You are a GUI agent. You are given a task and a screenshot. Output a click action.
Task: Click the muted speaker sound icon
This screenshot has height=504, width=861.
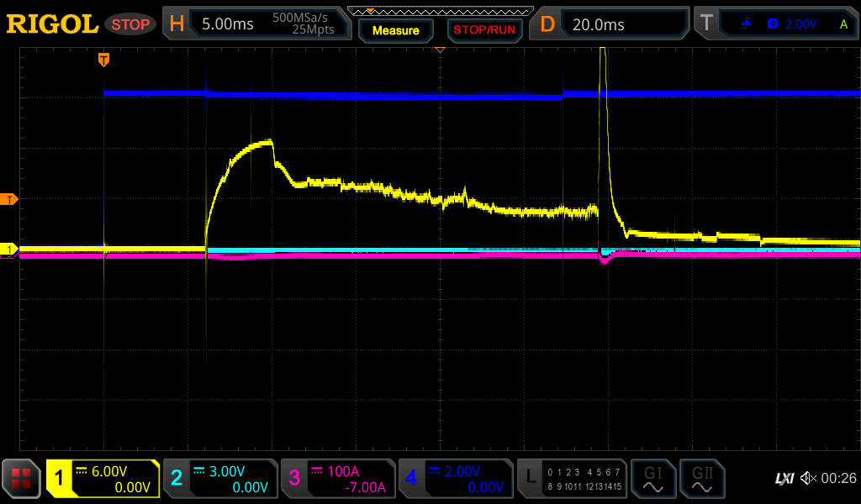pyautogui.click(x=807, y=479)
